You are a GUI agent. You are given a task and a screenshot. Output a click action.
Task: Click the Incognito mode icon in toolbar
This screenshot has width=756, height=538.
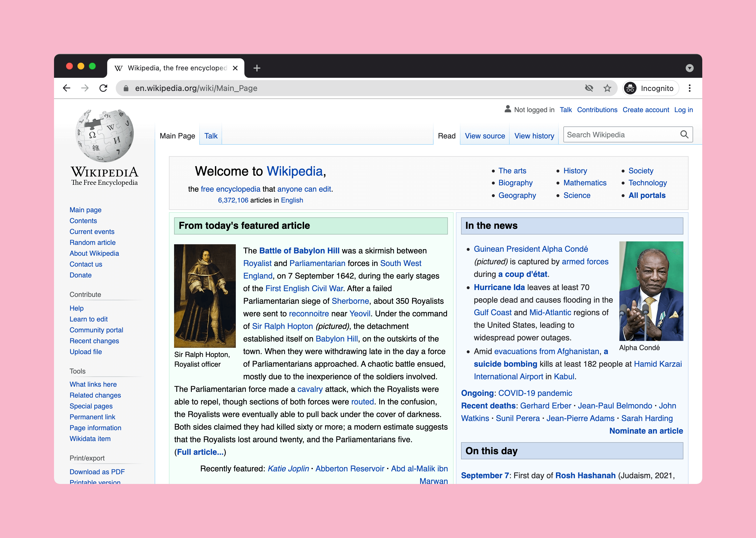coord(631,88)
